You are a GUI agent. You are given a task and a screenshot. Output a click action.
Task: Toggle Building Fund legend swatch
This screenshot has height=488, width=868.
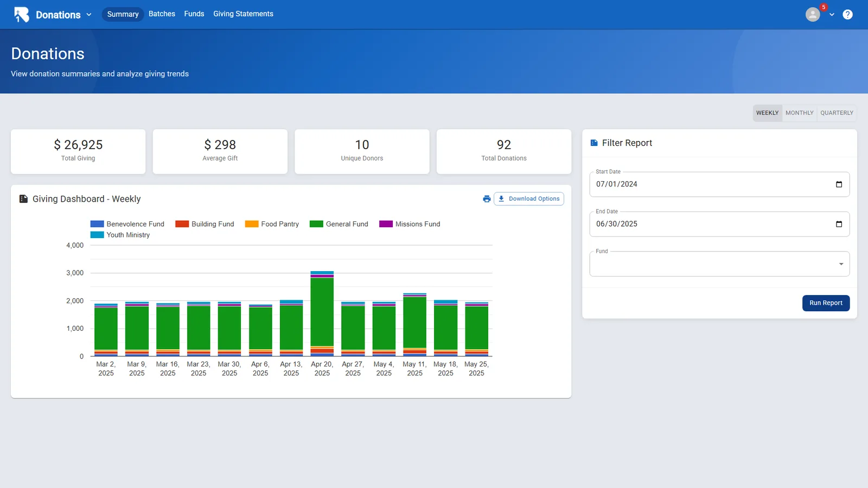tap(182, 224)
